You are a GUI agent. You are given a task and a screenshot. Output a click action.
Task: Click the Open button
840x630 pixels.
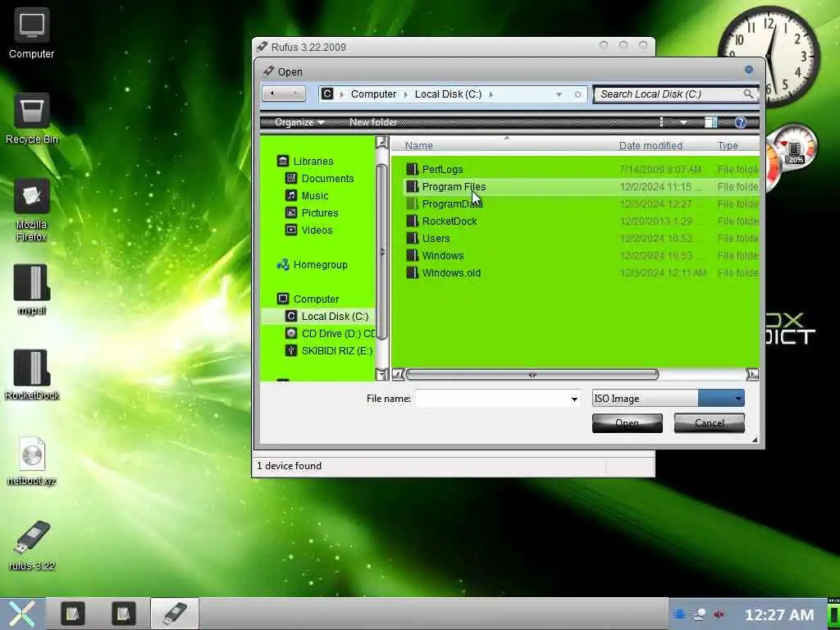click(627, 422)
